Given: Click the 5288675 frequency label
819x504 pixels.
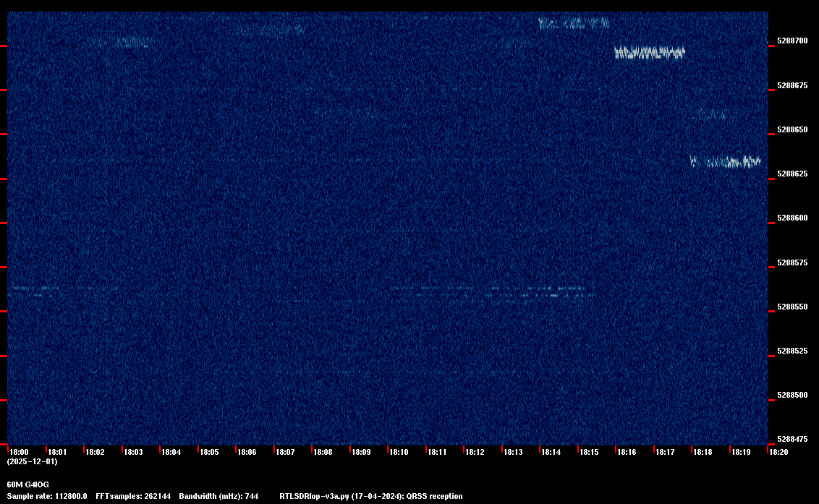Looking at the screenshot, I should (x=792, y=85).
